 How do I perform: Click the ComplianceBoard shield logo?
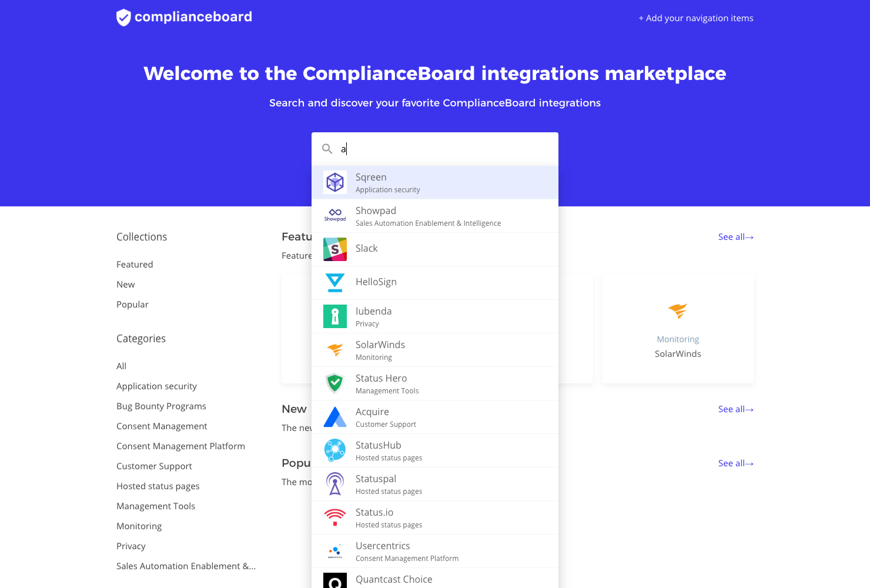(x=123, y=18)
